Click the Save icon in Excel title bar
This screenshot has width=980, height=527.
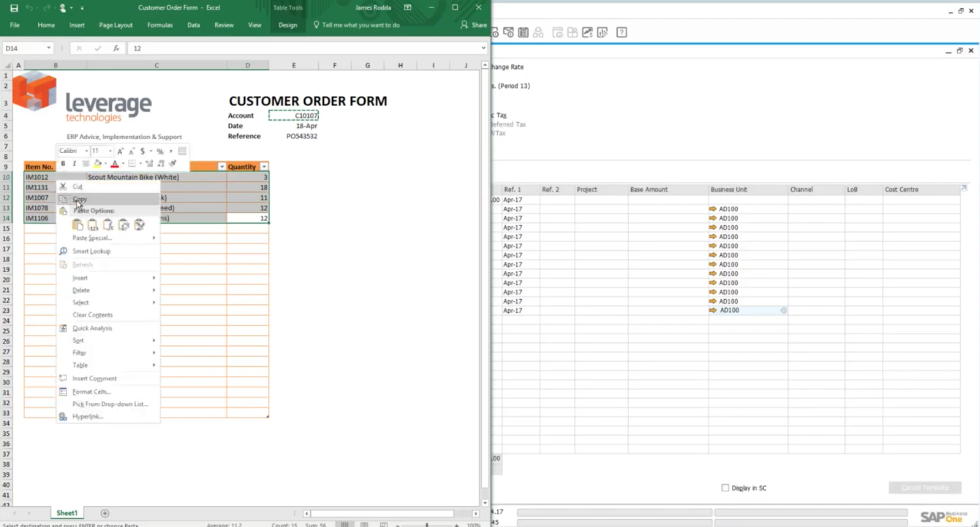[x=14, y=8]
